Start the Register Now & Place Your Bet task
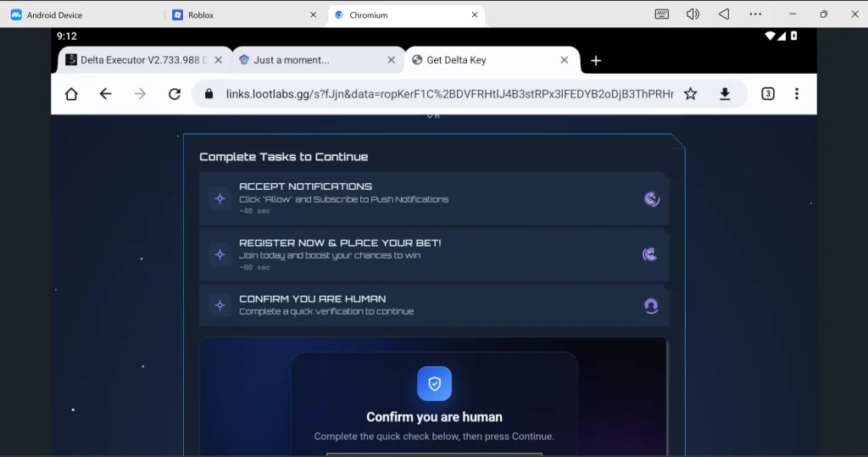Viewport: 868px width, 457px height. [433, 254]
